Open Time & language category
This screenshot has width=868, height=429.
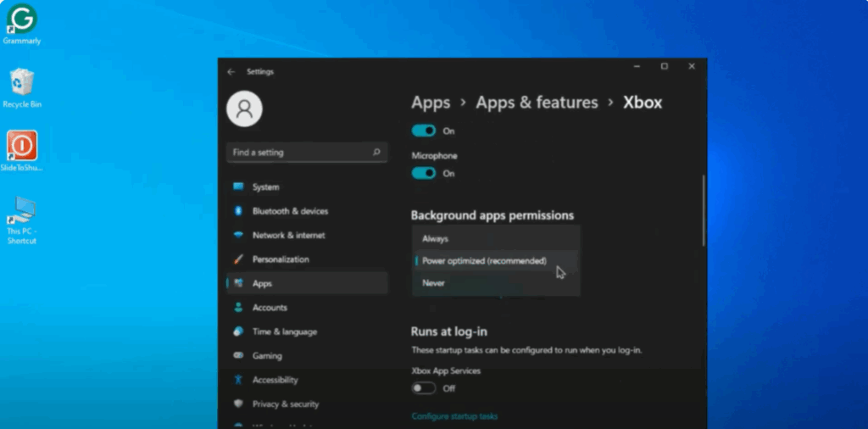click(307, 331)
